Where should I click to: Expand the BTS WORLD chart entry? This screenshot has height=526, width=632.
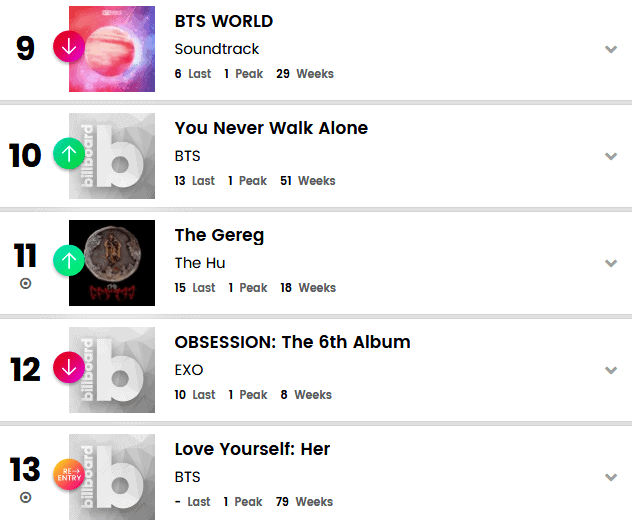click(x=610, y=49)
